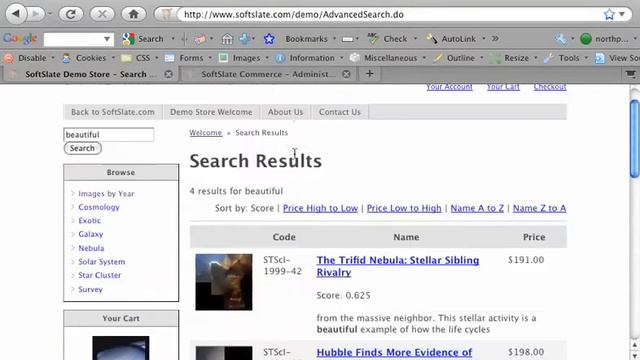The image size is (640, 360).
Task: Click the View Source icon
Action: click(x=599, y=58)
